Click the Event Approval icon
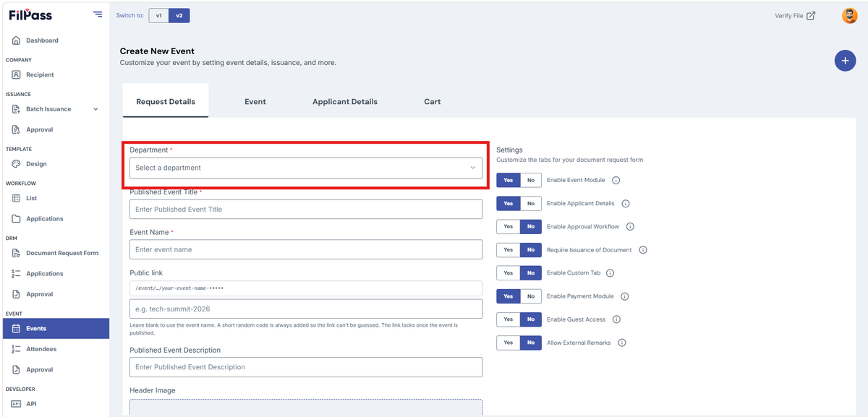 coord(16,369)
